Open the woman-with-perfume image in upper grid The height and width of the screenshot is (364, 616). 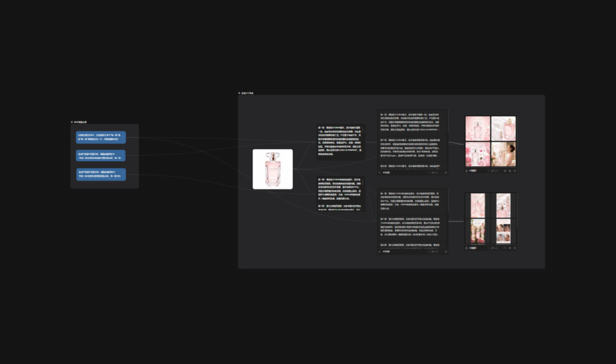pyautogui.click(x=504, y=154)
